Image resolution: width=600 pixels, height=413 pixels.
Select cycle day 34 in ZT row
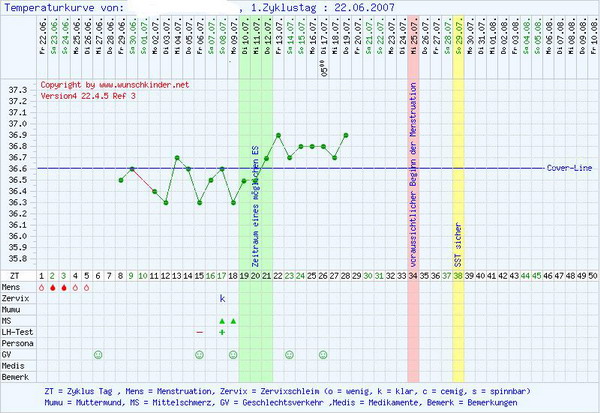click(x=413, y=274)
